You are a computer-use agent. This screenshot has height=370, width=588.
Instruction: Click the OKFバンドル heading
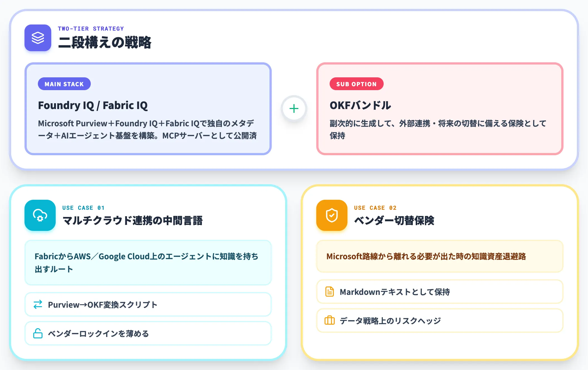361,105
